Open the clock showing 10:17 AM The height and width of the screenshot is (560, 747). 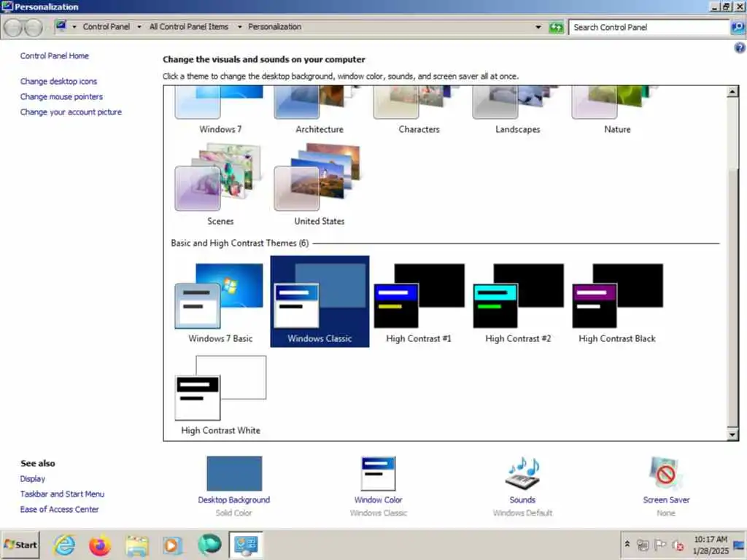(x=711, y=545)
